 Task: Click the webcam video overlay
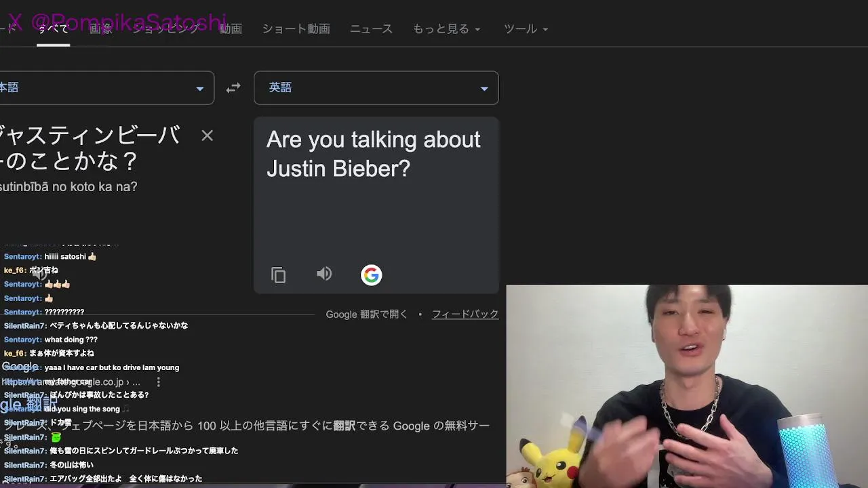tap(687, 385)
